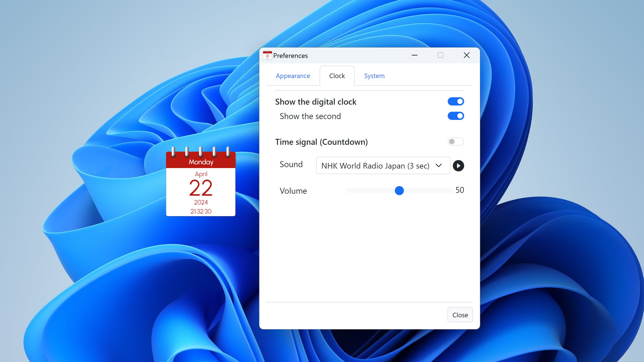
Task: Switch to the Appearance tab
Action: pyautogui.click(x=293, y=76)
